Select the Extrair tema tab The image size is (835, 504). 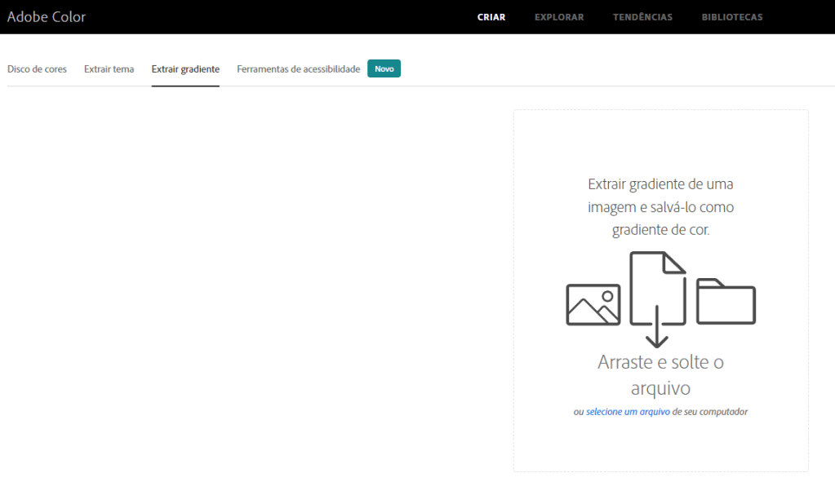tap(109, 69)
